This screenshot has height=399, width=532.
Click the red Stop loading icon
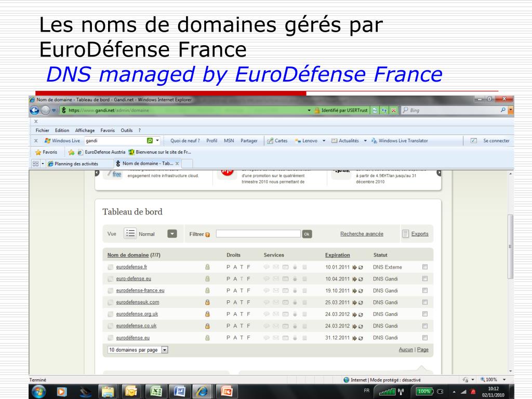[x=394, y=110]
